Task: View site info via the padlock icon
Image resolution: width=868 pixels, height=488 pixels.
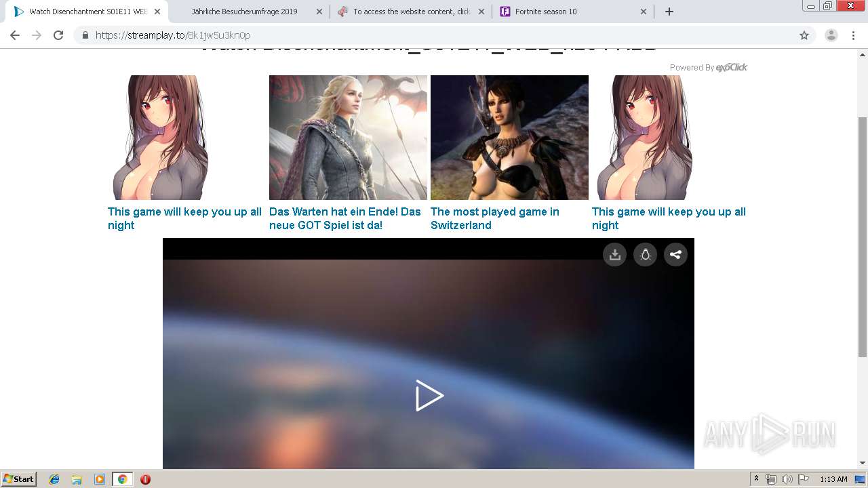Action: [x=85, y=35]
